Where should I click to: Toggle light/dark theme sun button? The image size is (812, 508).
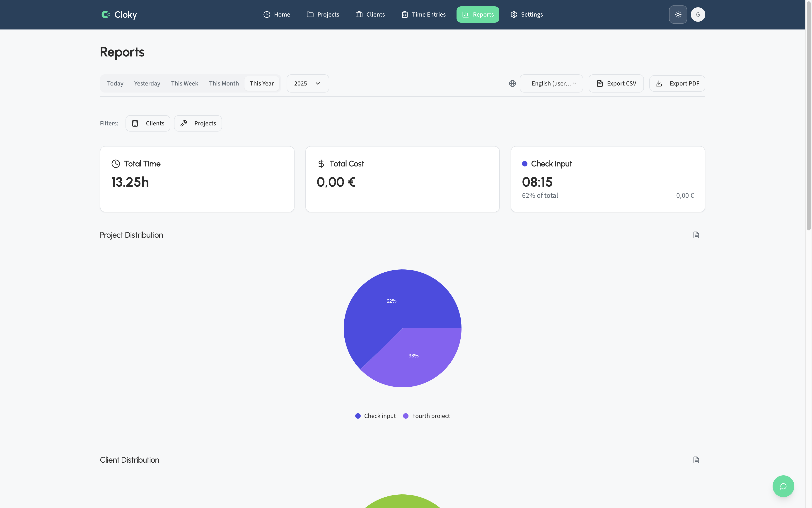click(678, 15)
